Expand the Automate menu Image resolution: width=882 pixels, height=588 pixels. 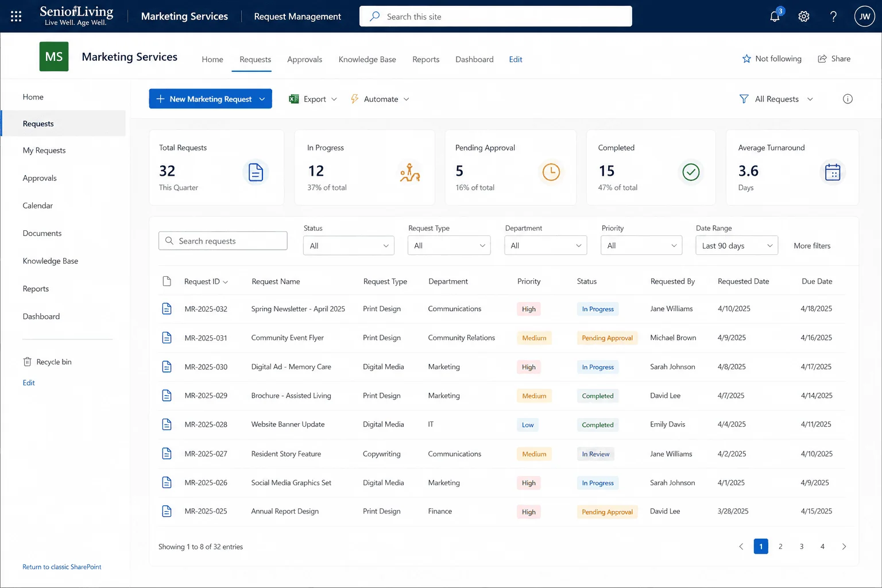380,99
